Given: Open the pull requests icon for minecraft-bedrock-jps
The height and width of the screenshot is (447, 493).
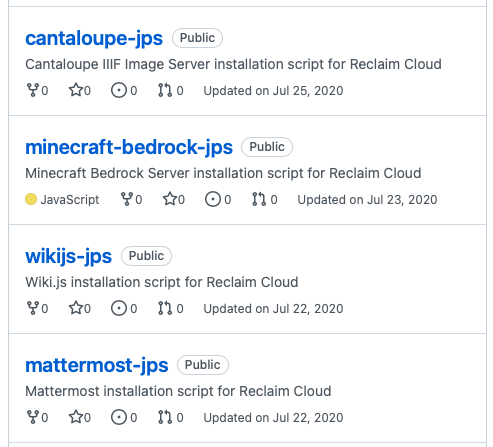Looking at the screenshot, I should [259, 199].
